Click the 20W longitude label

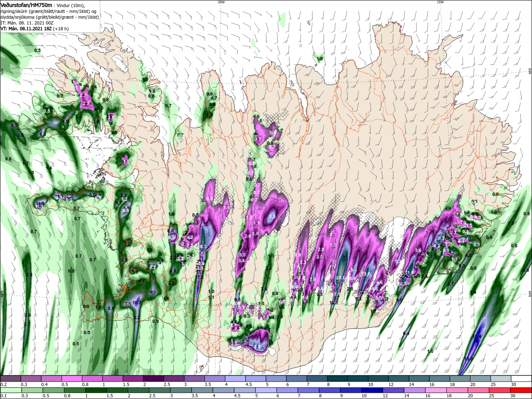coord(221,2)
